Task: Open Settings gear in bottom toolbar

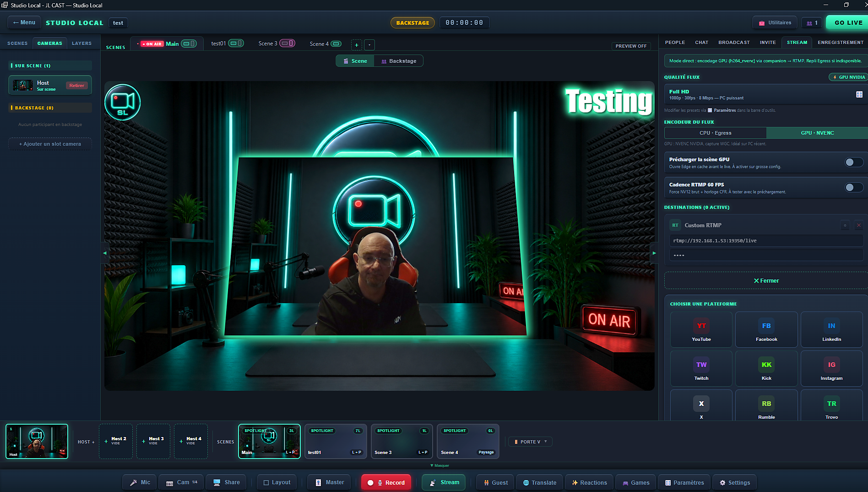Action: 734,482
